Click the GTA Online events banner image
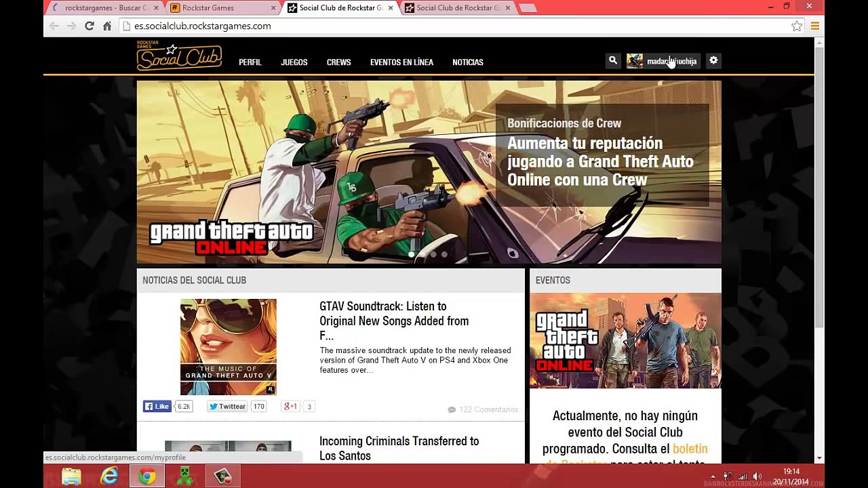This screenshot has height=488, width=868. pyautogui.click(x=625, y=341)
